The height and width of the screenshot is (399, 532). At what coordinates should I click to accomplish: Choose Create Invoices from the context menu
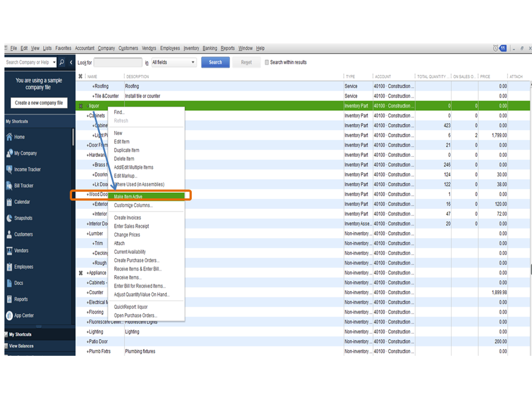[x=127, y=217]
